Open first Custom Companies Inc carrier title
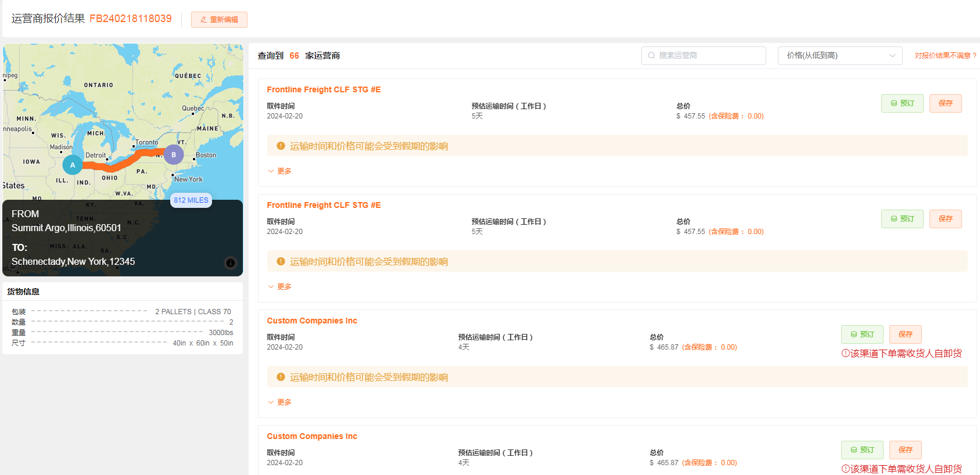The image size is (980, 475). tap(312, 321)
